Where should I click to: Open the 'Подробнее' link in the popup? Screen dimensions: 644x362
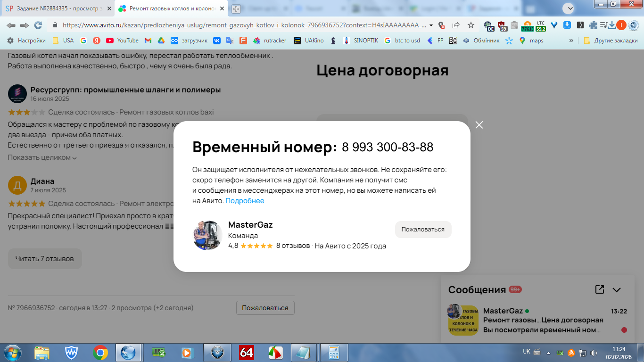(x=245, y=201)
